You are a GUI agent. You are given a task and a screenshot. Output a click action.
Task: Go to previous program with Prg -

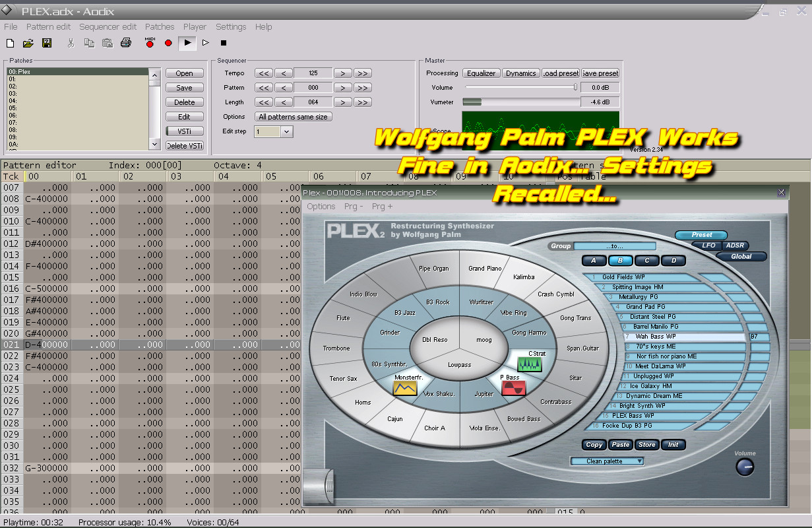click(354, 207)
